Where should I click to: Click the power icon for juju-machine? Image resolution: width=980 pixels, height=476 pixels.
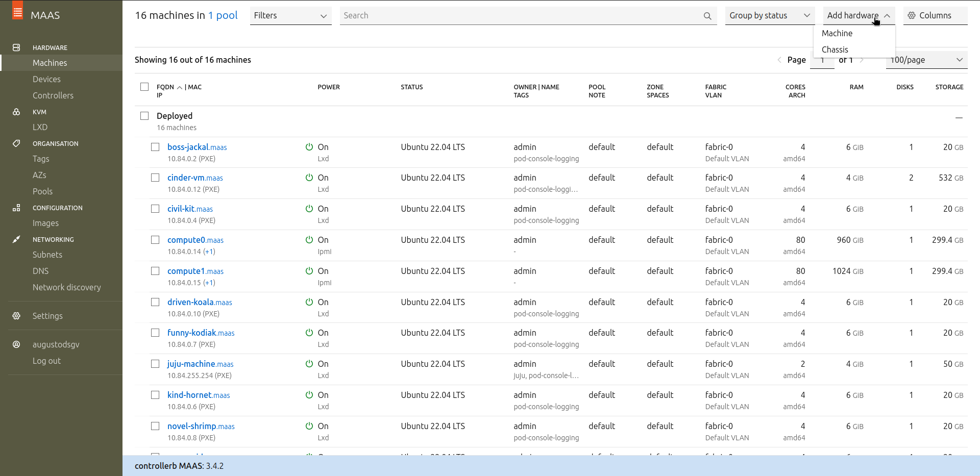pyautogui.click(x=309, y=364)
